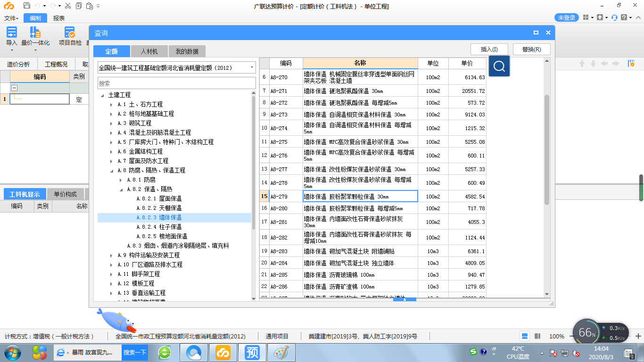This screenshot has width=644, height=362.
Task: Click the 替换(R) button
Action: [531, 49]
